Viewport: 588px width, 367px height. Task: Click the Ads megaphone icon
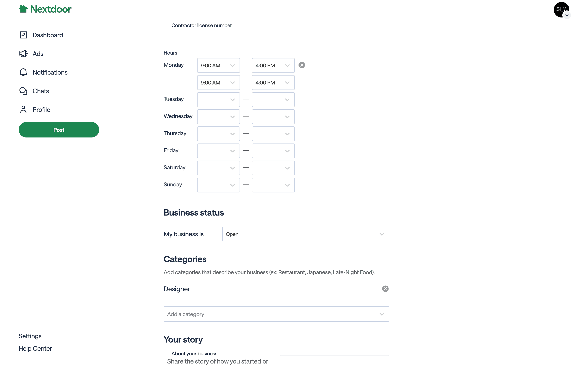[x=23, y=54]
